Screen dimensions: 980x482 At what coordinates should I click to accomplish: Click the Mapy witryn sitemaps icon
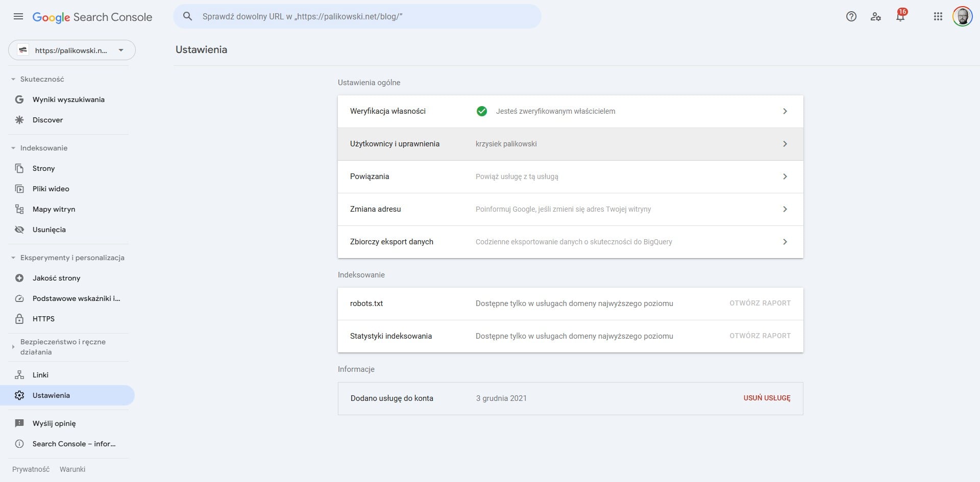(19, 209)
